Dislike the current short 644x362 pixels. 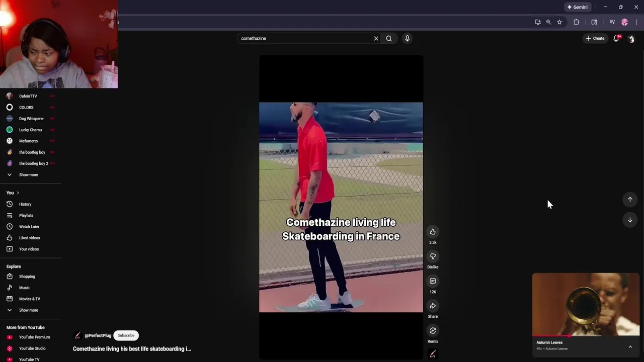tap(433, 256)
